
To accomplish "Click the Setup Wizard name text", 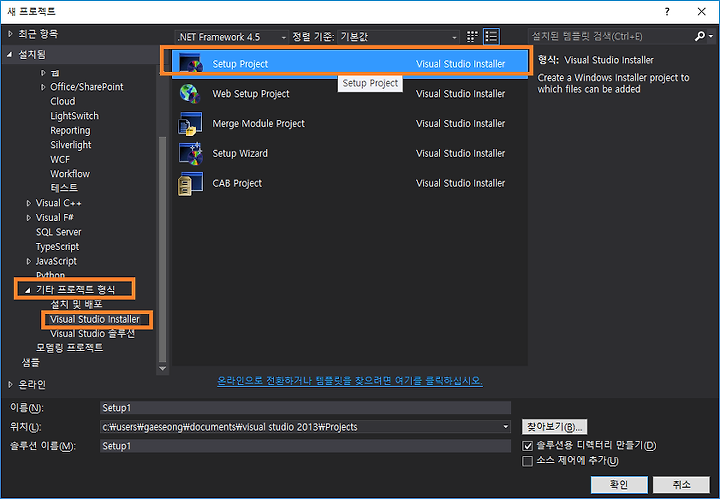I will pyautogui.click(x=240, y=153).
